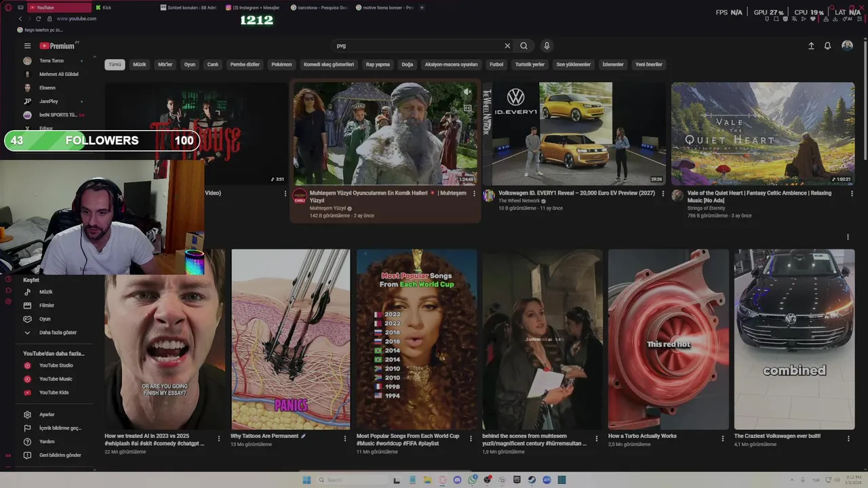Open YouTube Music from sidebar

[54, 379]
